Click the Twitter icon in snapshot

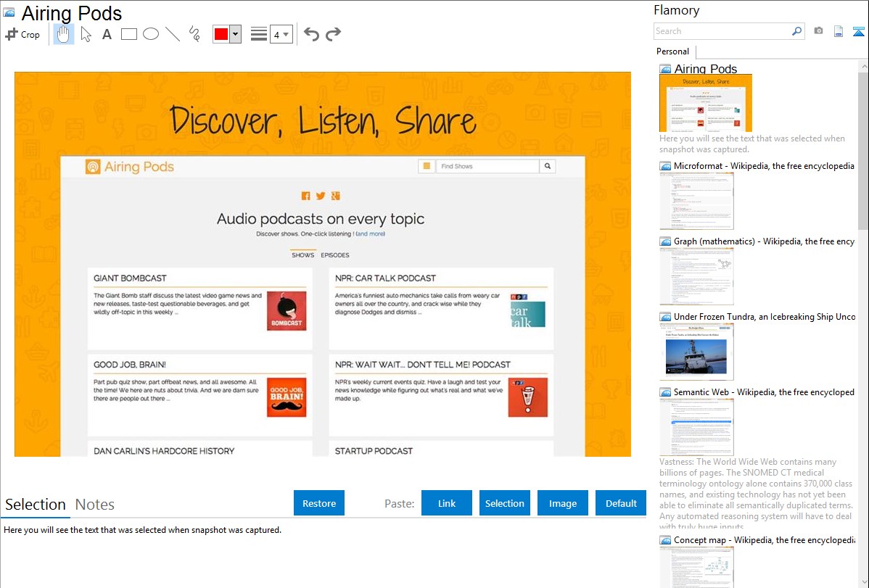pyautogui.click(x=321, y=196)
